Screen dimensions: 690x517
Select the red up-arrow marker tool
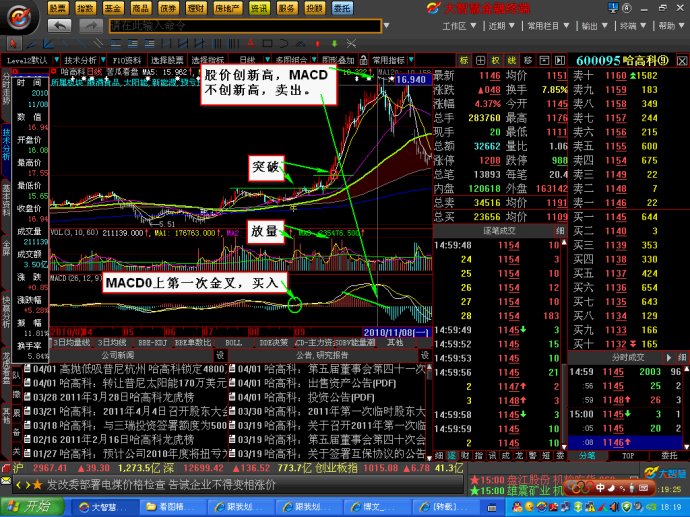pos(317,44)
